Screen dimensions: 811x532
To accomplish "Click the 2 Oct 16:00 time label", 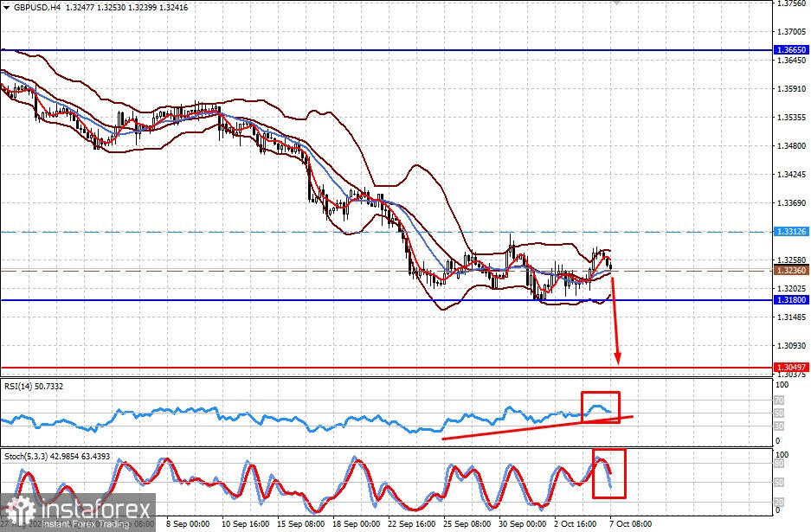I will coord(576,523).
